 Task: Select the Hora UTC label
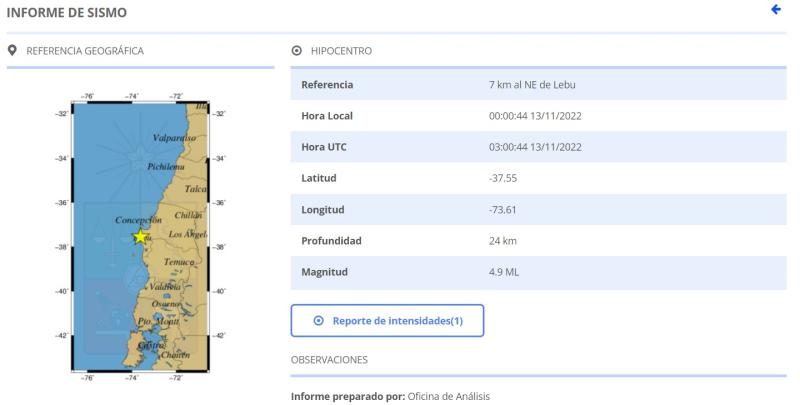click(x=324, y=147)
